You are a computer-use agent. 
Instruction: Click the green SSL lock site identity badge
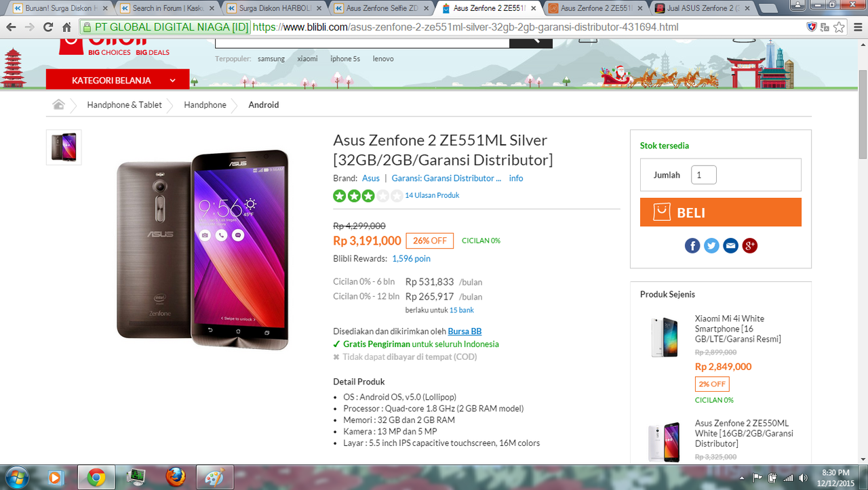(x=165, y=28)
